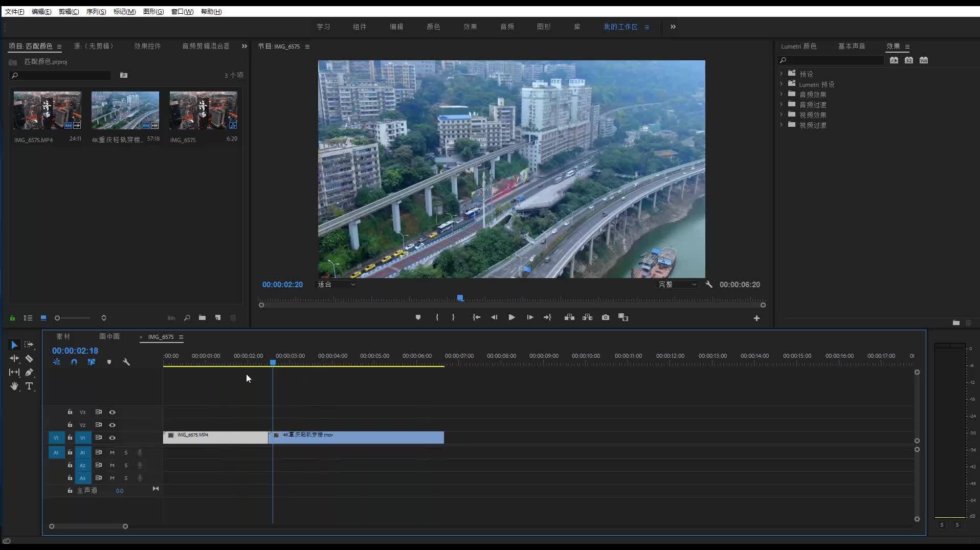Toggle V3 track output eye
Image resolution: width=980 pixels, height=550 pixels.
(112, 413)
